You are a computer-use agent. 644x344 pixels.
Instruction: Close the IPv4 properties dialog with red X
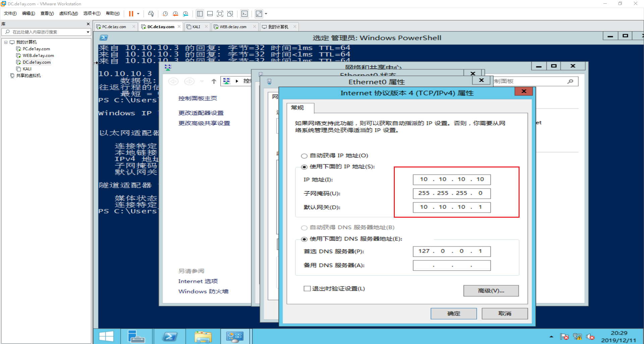[x=524, y=91]
